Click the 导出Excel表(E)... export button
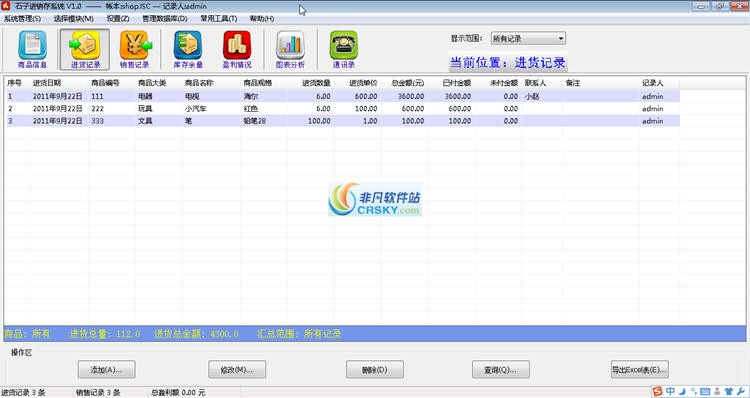The width and height of the screenshot is (750, 398). click(x=640, y=369)
